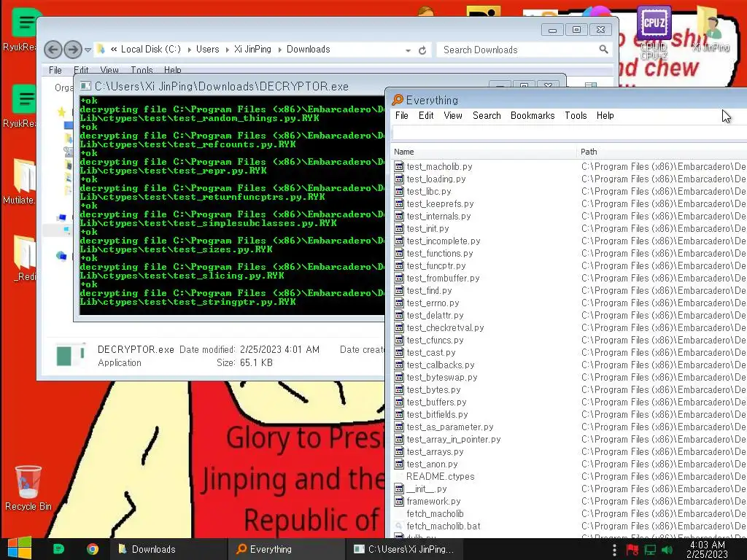Select test_macholib.py file icon in Everything

(399, 167)
